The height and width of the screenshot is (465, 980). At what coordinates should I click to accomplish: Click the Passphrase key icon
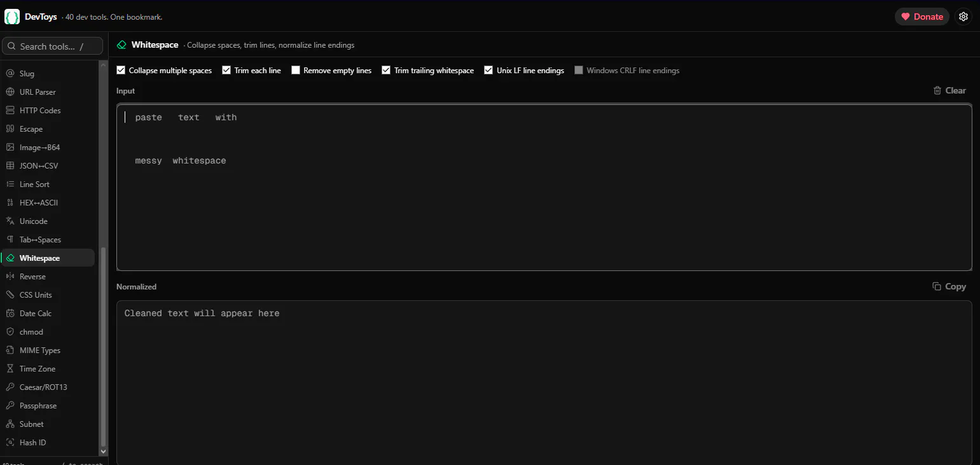(10, 406)
